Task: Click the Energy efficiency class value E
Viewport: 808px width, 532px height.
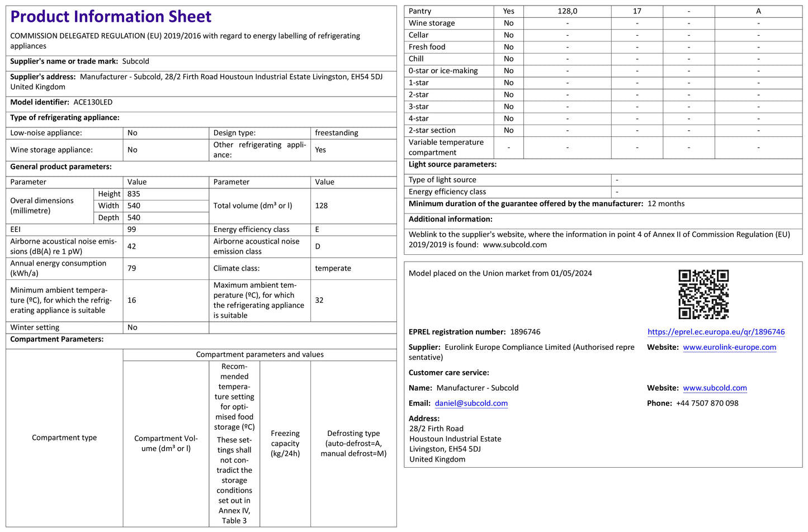Action: (x=317, y=230)
